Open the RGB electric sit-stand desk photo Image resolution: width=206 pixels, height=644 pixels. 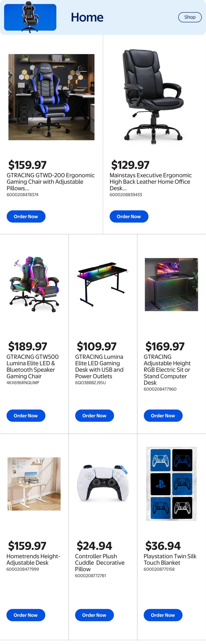click(172, 285)
